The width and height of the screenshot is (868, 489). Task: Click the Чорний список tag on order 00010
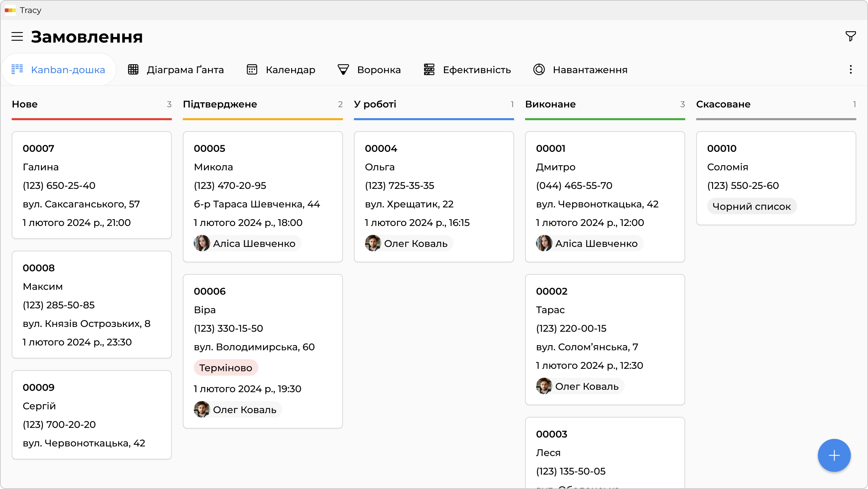point(751,206)
